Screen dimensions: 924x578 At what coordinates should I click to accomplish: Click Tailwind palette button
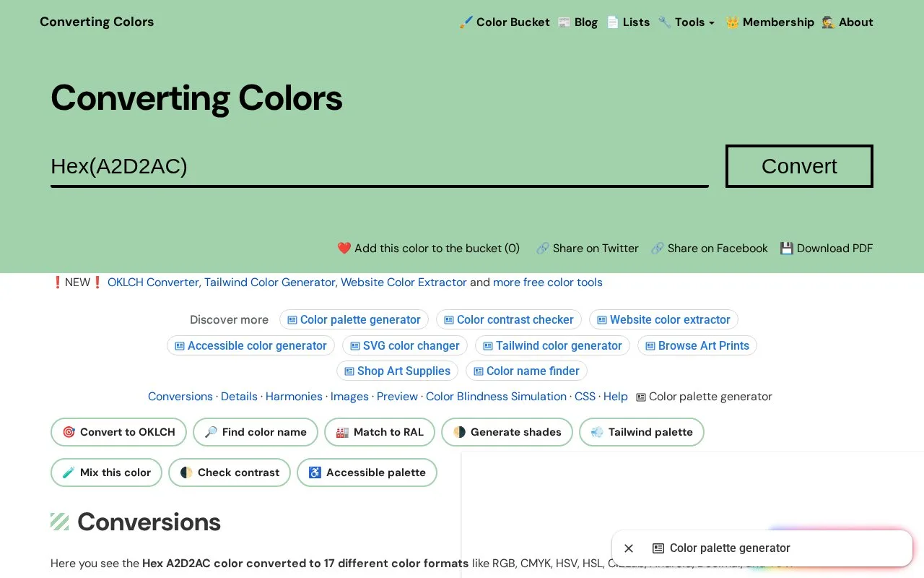click(642, 432)
